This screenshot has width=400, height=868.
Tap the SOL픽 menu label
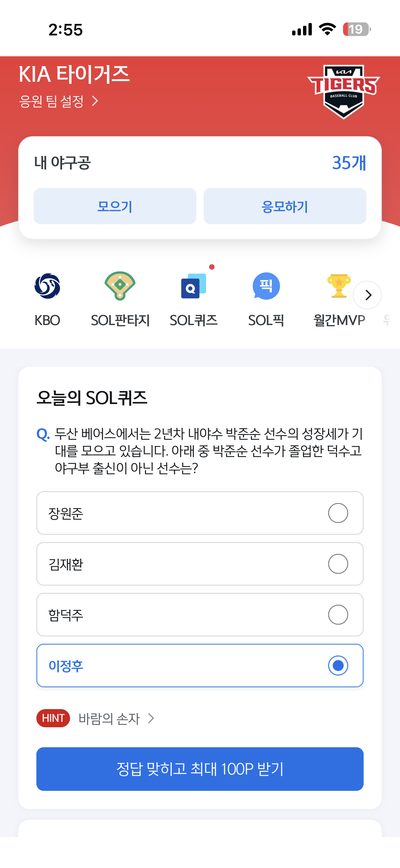(x=266, y=320)
